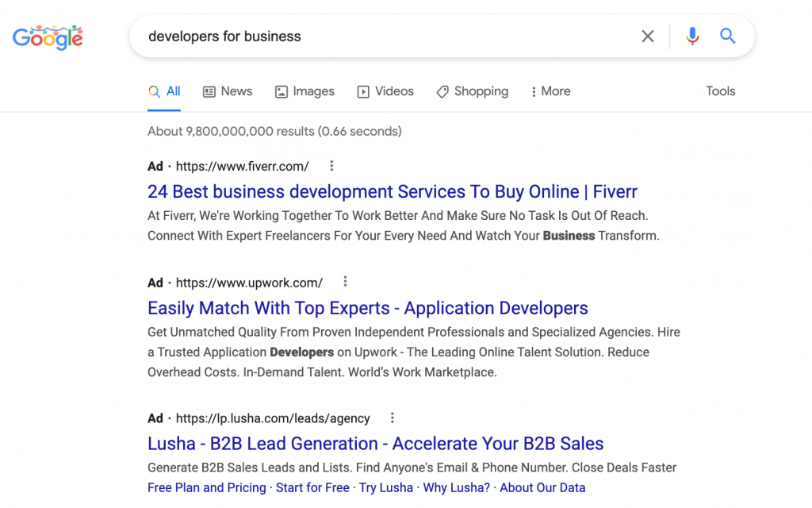This screenshot has width=812, height=508.
Task: Open the search Tools options
Action: pyautogui.click(x=720, y=91)
